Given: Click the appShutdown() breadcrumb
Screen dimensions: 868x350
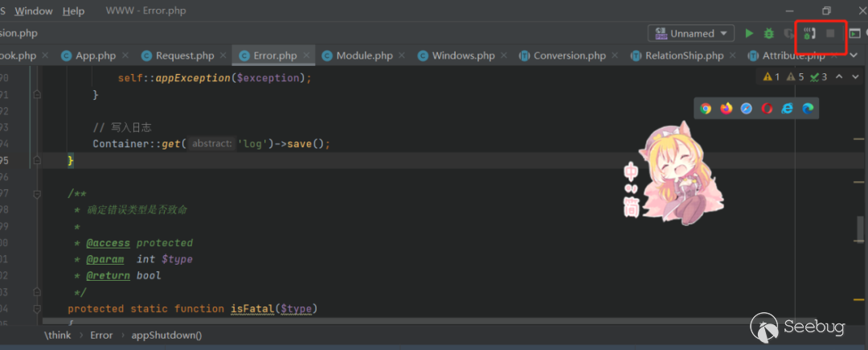Looking at the screenshot, I should pyautogui.click(x=166, y=336).
